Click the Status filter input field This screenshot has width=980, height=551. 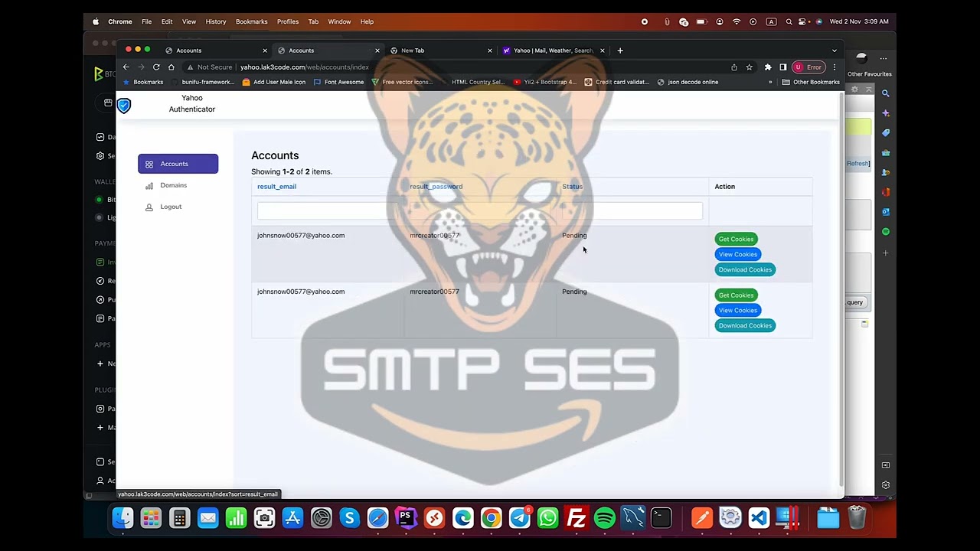632,210
